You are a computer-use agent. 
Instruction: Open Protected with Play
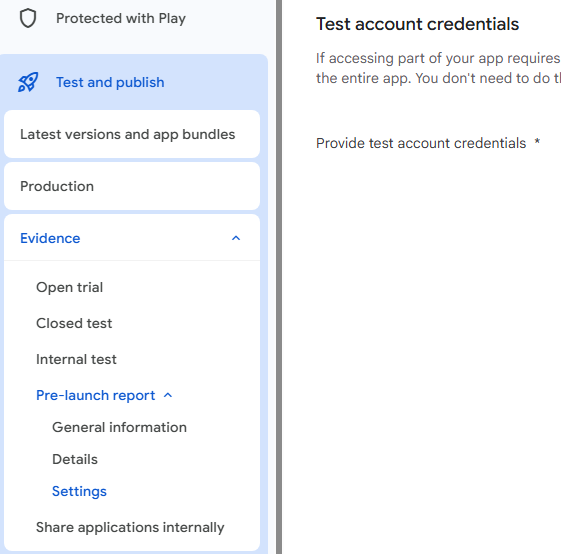(121, 18)
